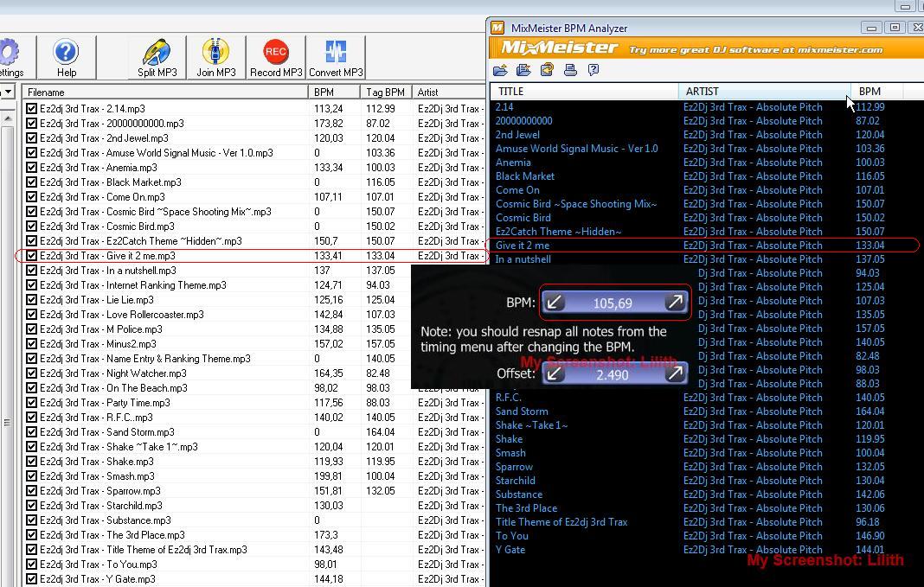Sort by the Tag BPM column header
Viewport: 924px width, 587px height.
click(386, 92)
